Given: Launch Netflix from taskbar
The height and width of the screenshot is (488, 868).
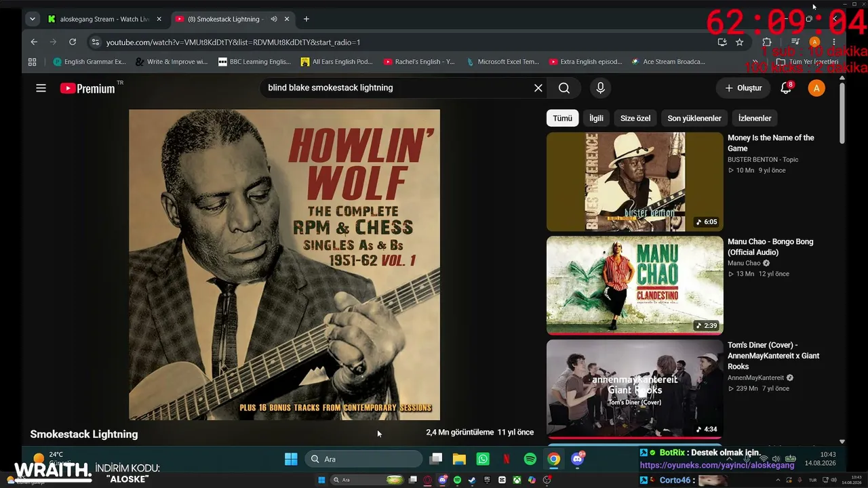Looking at the screenshot, I should coord(507,460).
